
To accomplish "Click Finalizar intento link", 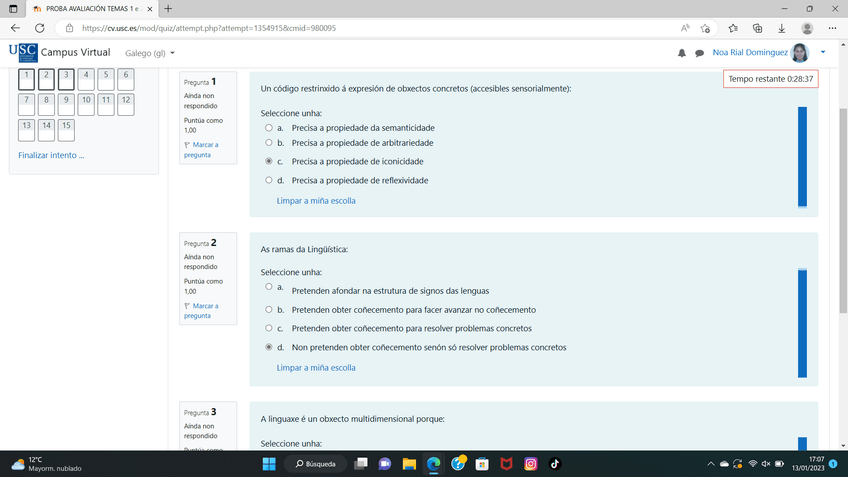I will tap(51, 155).
